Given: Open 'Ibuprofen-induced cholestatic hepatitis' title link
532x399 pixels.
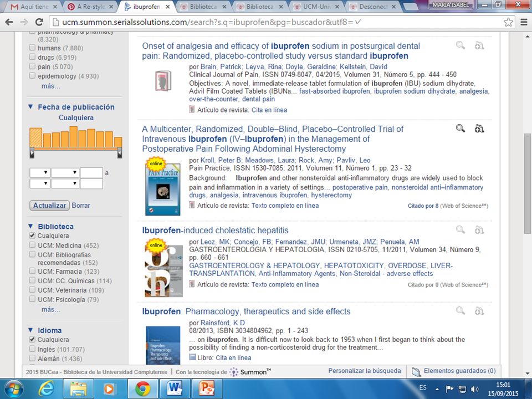Looking at the screenshot, I should coord(215,231).
